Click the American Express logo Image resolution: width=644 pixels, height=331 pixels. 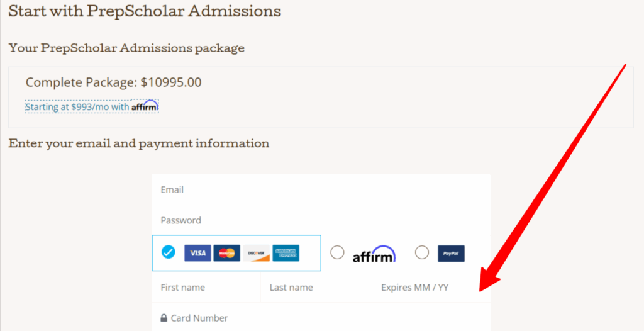click(x=286, y=253)
